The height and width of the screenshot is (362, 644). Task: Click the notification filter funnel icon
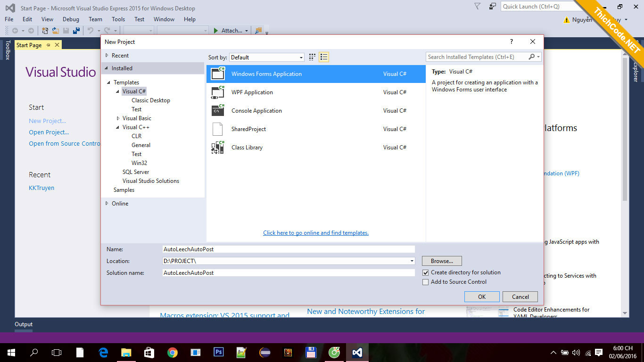[x=477, y=6]
